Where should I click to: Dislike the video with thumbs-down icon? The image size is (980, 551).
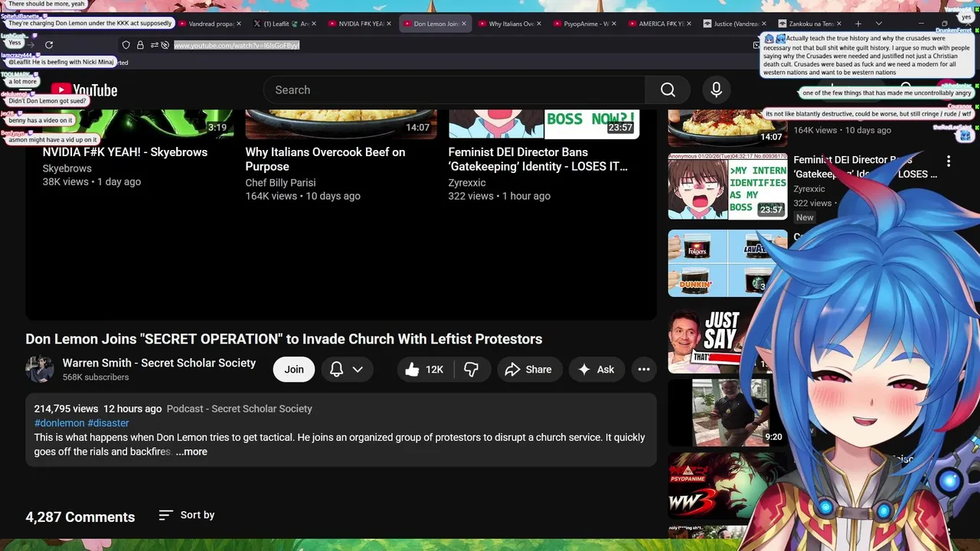[x=472, y=370]
